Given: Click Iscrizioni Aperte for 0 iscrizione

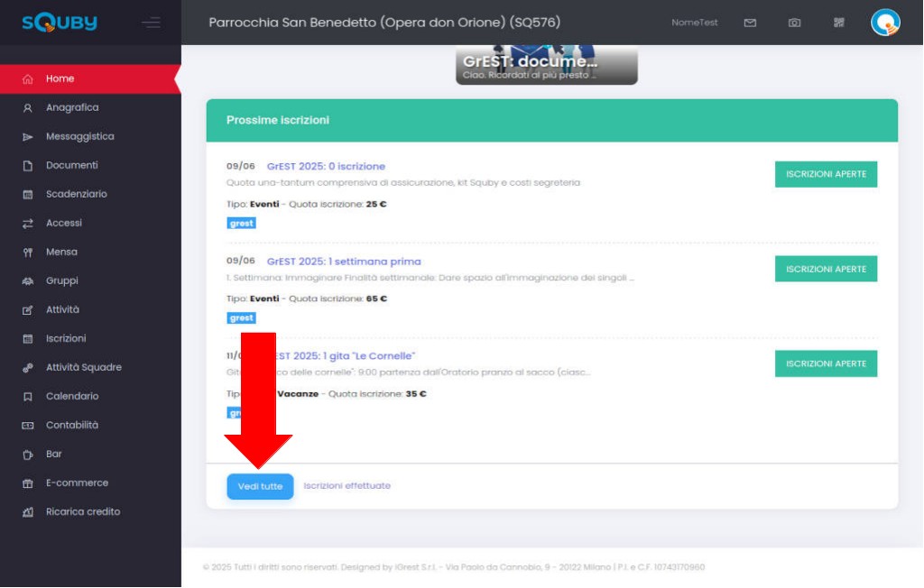Looking at the screenshot, I should click(826, 174).
